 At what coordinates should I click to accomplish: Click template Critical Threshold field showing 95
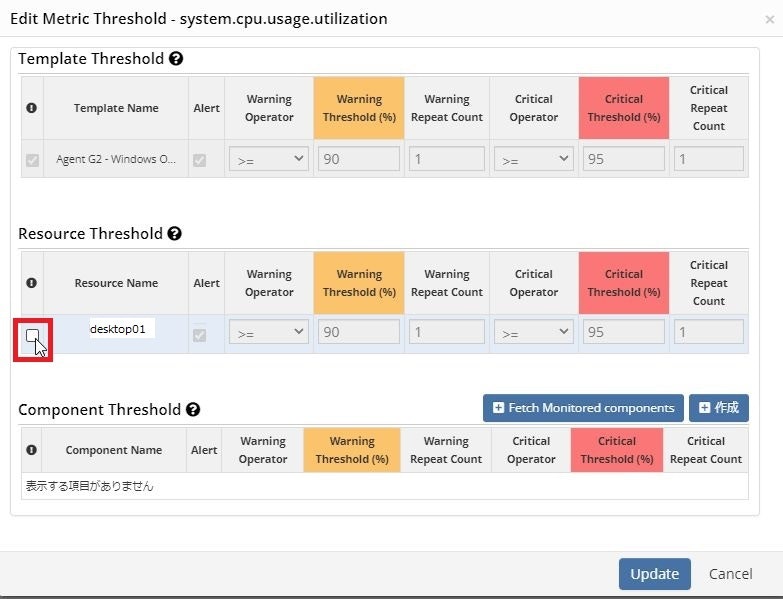coord(624,159)
